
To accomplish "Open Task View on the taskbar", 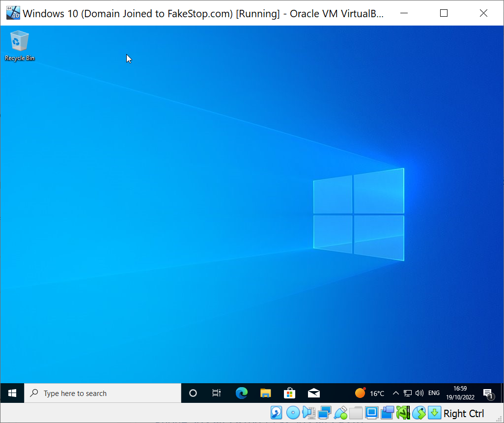I will (217, 393).
